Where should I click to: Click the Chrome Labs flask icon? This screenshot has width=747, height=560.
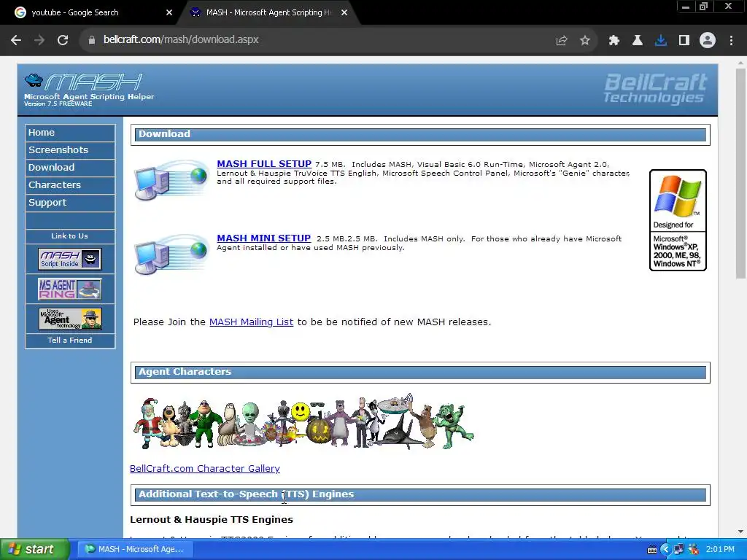(638, 41)
